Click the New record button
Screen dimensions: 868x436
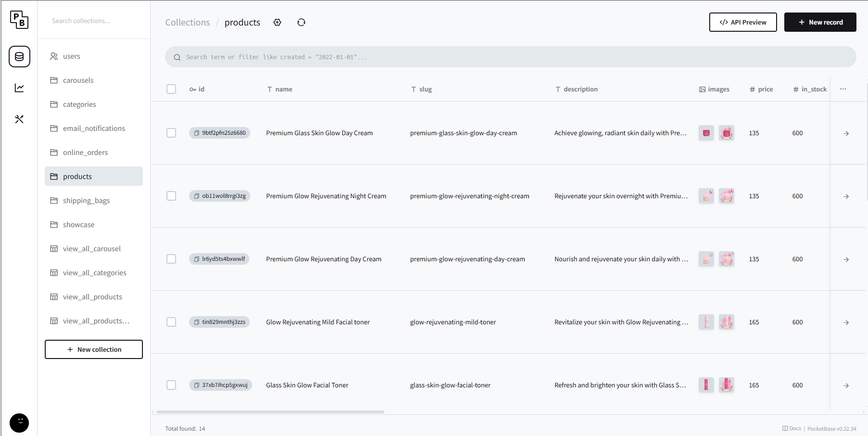coord(820,22)
